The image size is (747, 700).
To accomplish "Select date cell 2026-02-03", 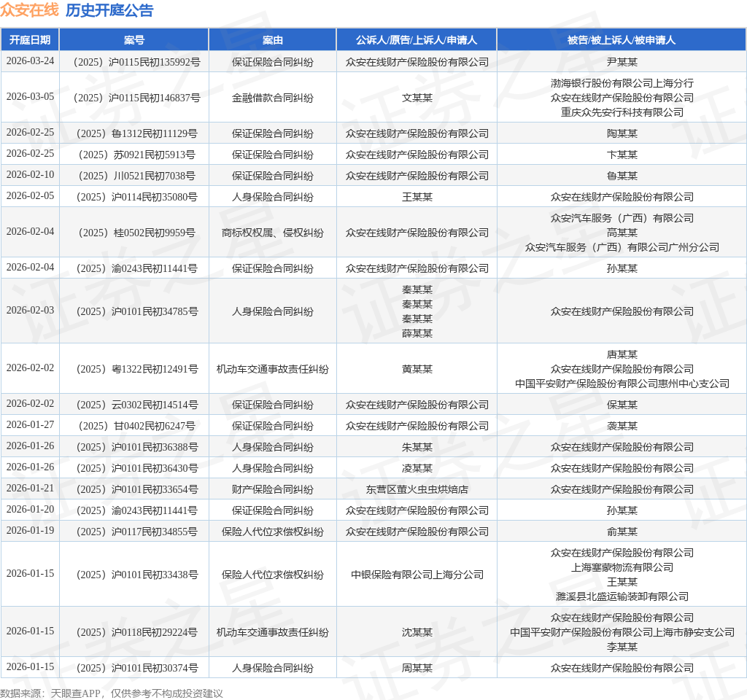I will tap(30, 310).
